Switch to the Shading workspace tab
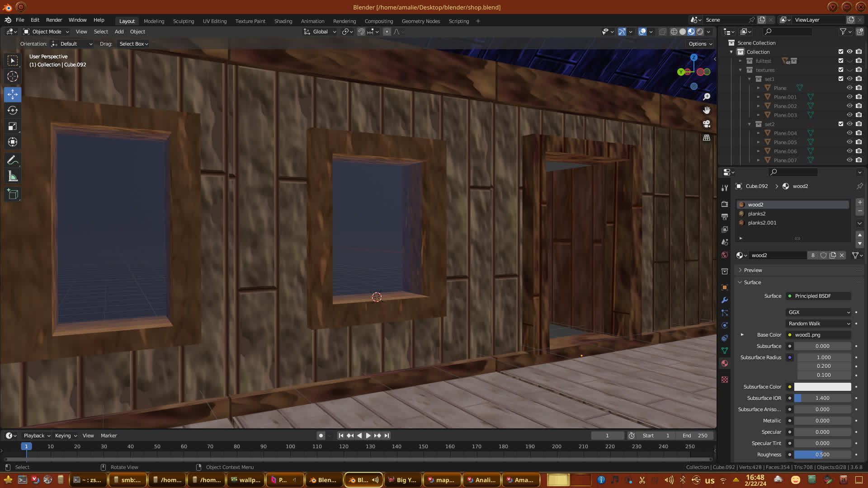Viewport: 868px width, 488px height. coord(283,21)
